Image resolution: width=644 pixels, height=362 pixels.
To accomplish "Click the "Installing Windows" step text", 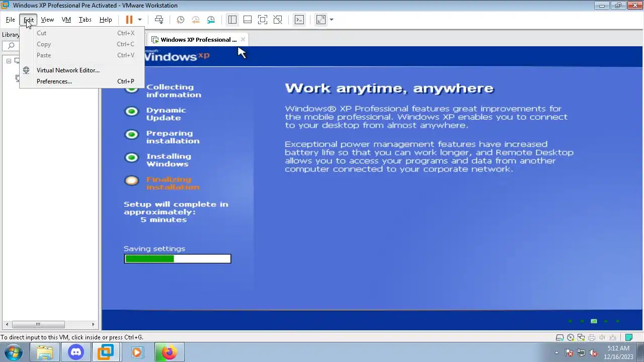I will (x=169, y=160).
